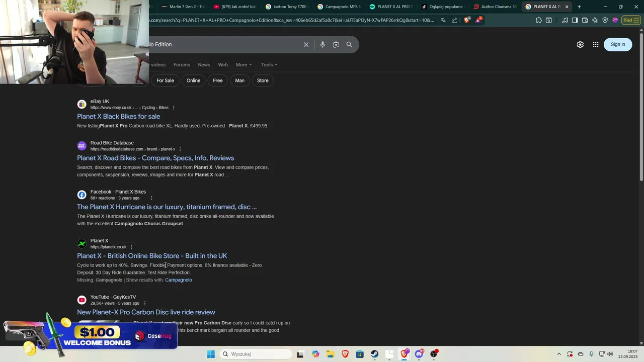This screenshot has height=362, width=644.
Task: Show hidden system tray icons
Action: (558, 354)
